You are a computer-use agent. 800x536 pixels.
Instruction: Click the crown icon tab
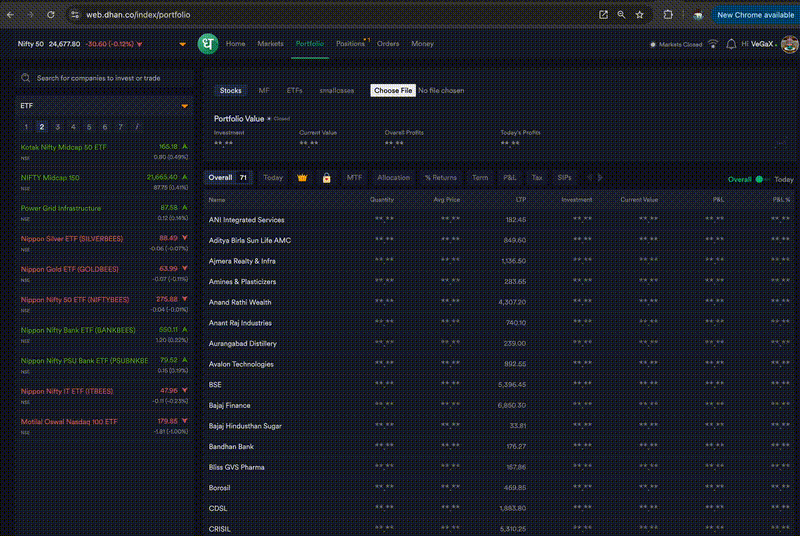pos(302,178)
